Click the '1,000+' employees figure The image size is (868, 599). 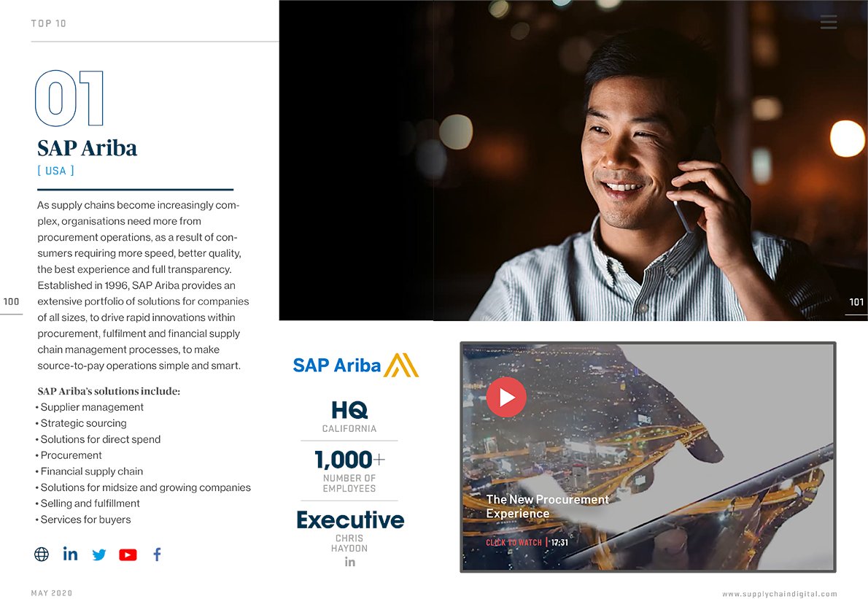point(349,460)
